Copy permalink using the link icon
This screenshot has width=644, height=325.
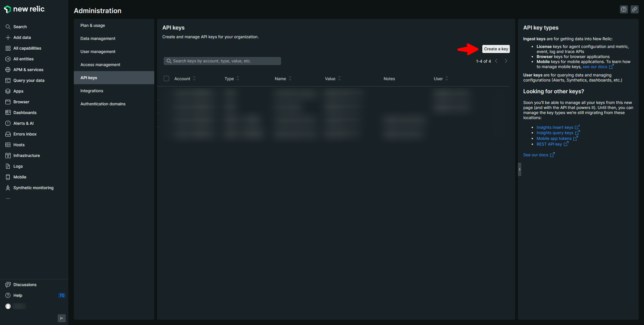pos(634,9)
